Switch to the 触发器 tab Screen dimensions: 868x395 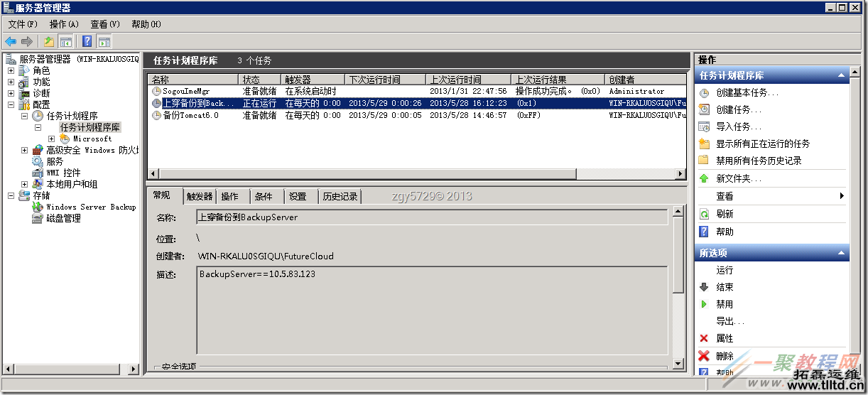[200, 197]
